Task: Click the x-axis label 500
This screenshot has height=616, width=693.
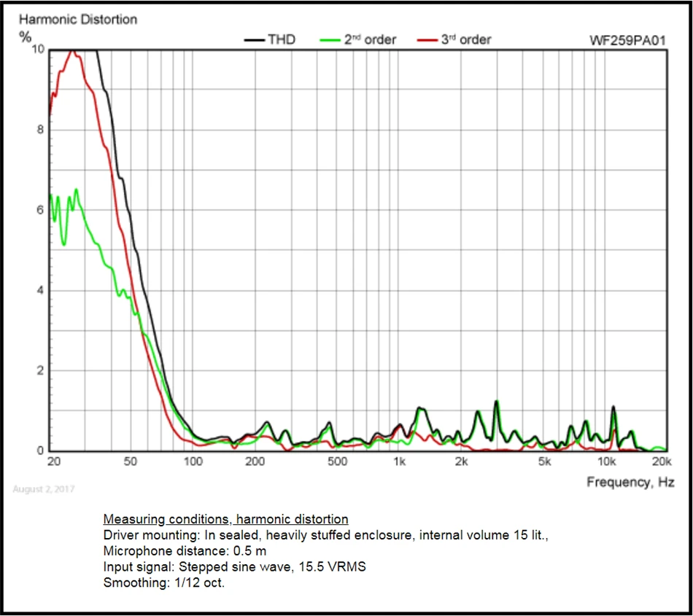Action: (x=337, y=462)
